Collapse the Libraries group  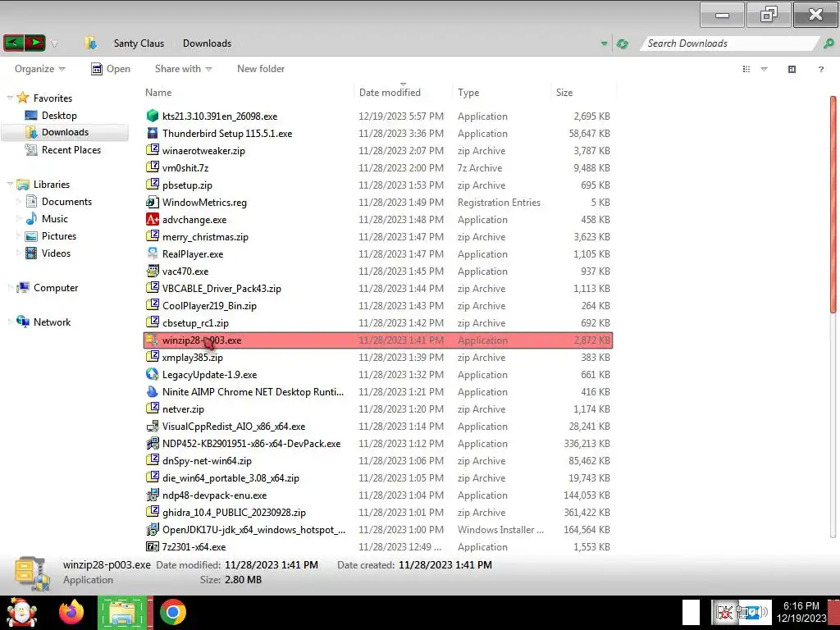coord(10,185)
